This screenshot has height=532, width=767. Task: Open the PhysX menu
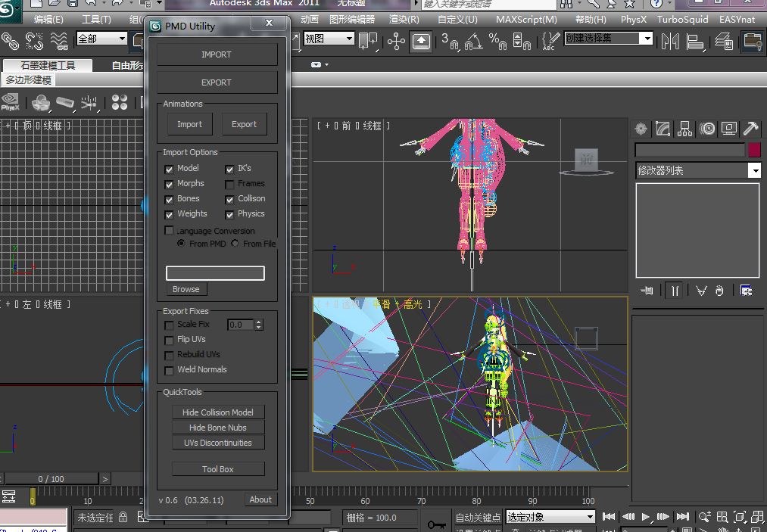click(x=634, y=20)
